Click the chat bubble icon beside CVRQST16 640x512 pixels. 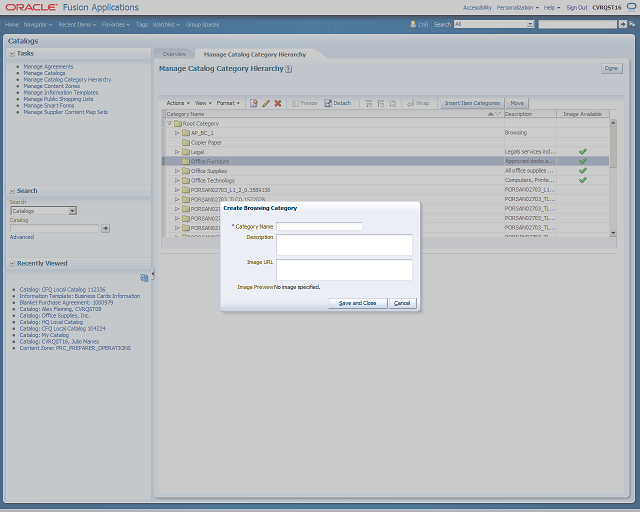pos(631,7)
